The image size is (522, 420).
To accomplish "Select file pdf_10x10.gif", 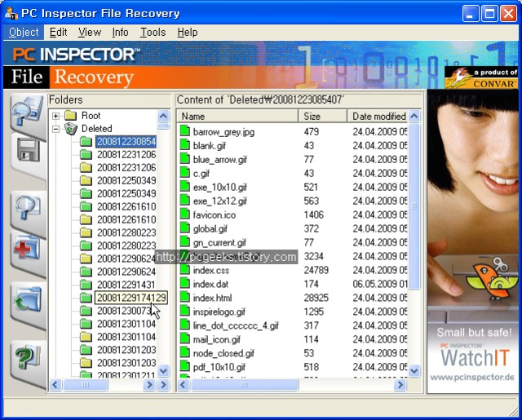I will point(219,367).
